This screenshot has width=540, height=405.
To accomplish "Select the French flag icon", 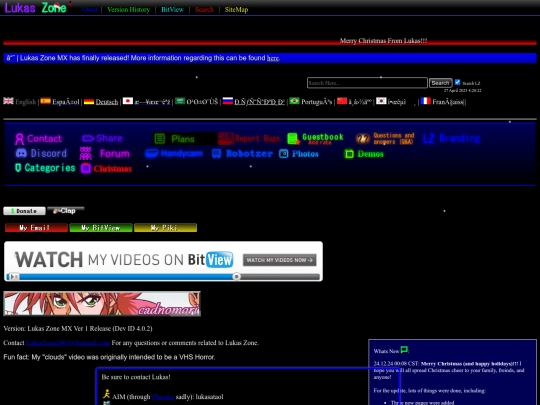I will (426, 101).
